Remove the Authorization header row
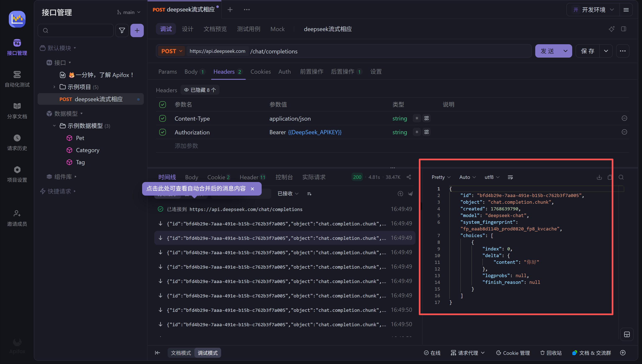Screen dimensions: 642x364 click(x=624, y=132)
